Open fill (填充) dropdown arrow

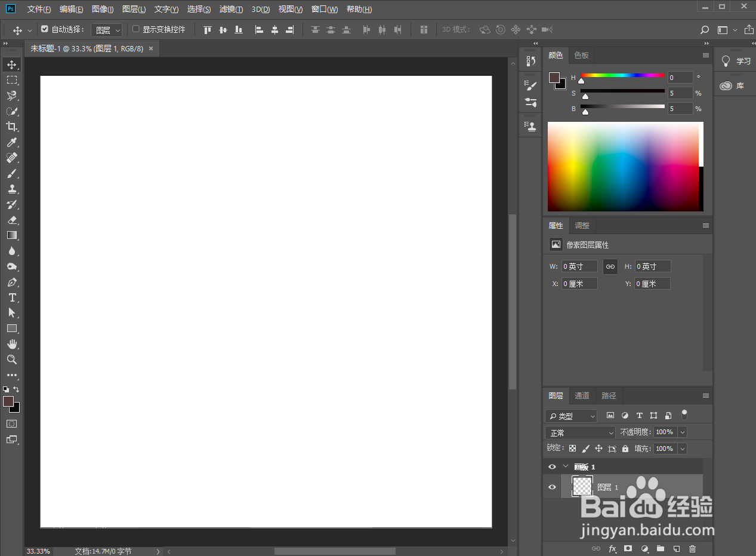pos(682,449)
